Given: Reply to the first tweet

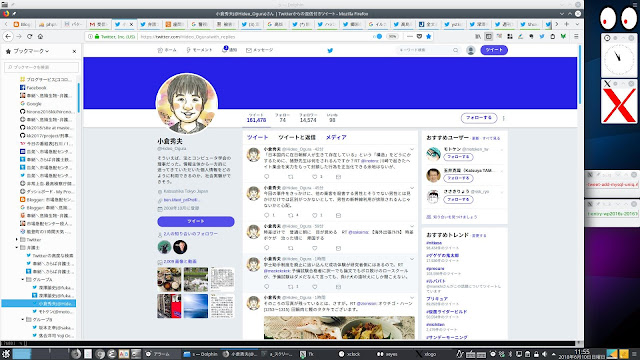Looking at the screenshot, I should 267,177.
